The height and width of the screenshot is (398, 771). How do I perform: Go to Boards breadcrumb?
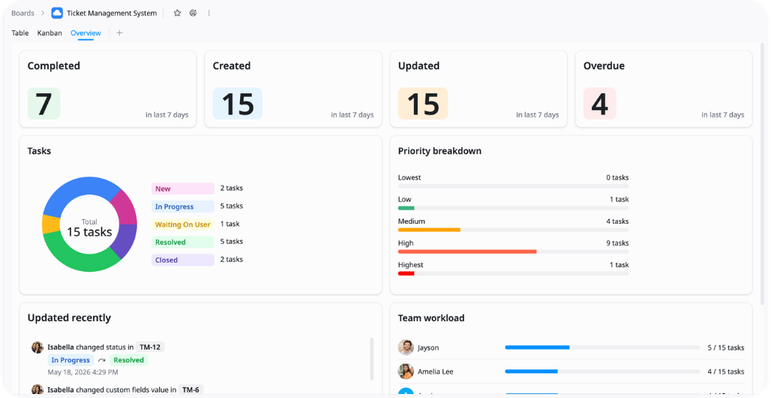[x=23, y=13]
